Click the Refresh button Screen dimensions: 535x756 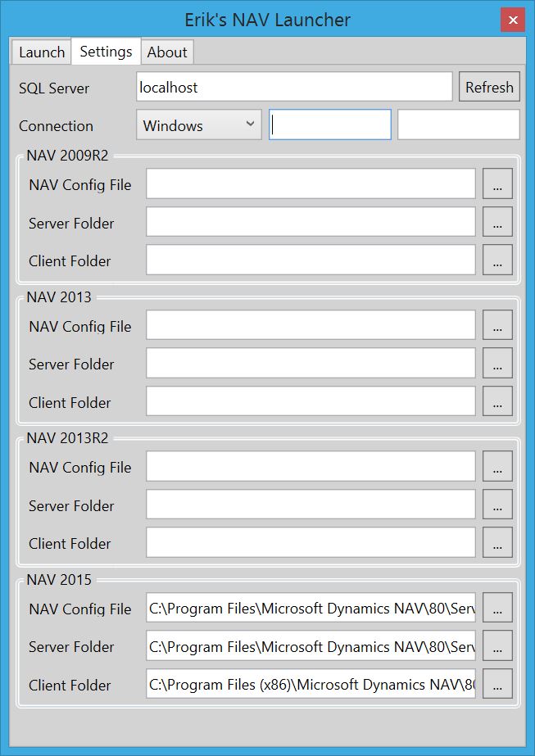tap(489, 87)
